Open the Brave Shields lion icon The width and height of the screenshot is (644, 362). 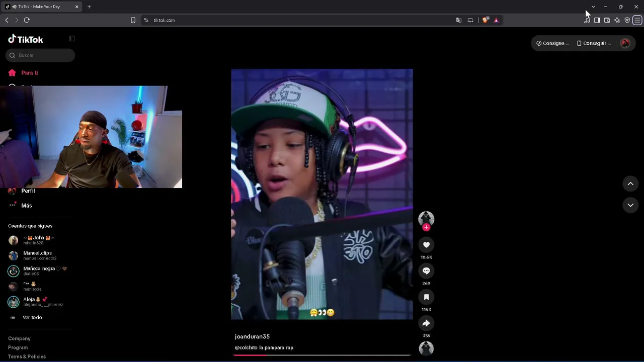click(x=485, y=20)
